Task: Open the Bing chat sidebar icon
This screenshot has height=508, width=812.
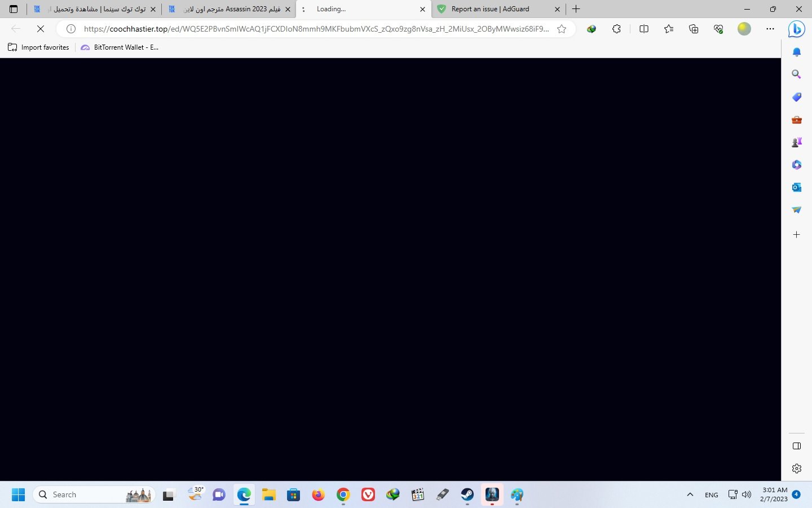Action: click(796, 29)
